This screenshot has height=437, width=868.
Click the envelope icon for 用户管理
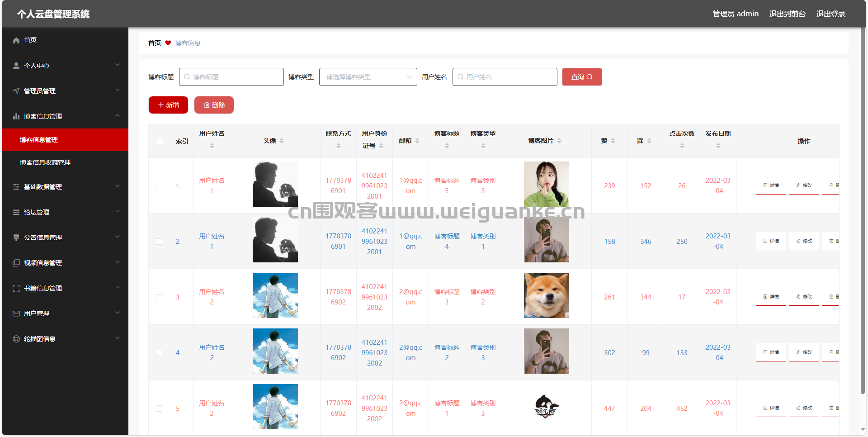click(16, 313)
